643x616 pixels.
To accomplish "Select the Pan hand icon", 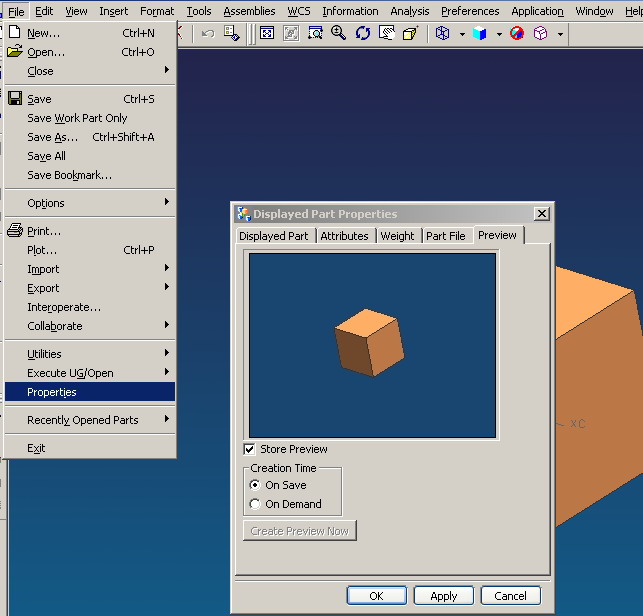I will 387,33.
